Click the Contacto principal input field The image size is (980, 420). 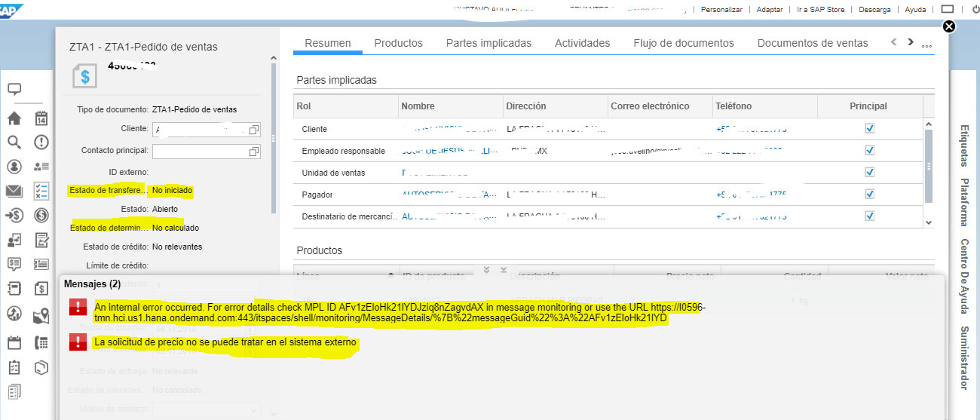tap(201, 151)
